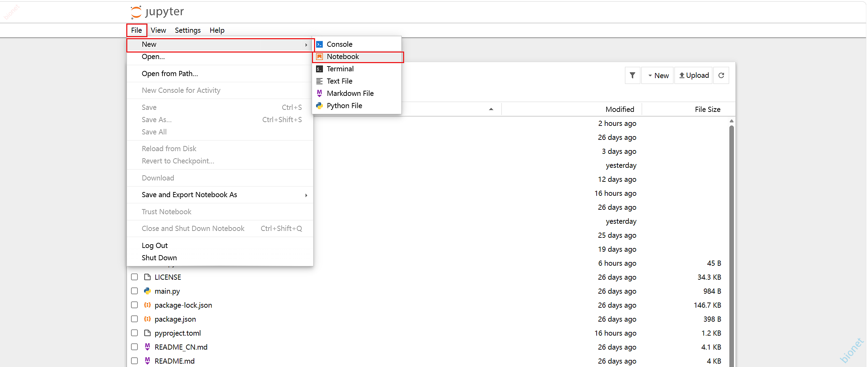Check the box for README_CN.md
The image size is (868, 367).
click(x=134, y=347)
